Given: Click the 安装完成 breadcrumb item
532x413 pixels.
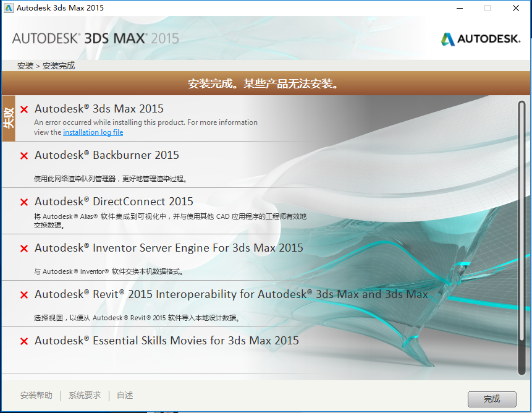Looking at the screenshot, I should pyautogui.click(x=59, y=66).
